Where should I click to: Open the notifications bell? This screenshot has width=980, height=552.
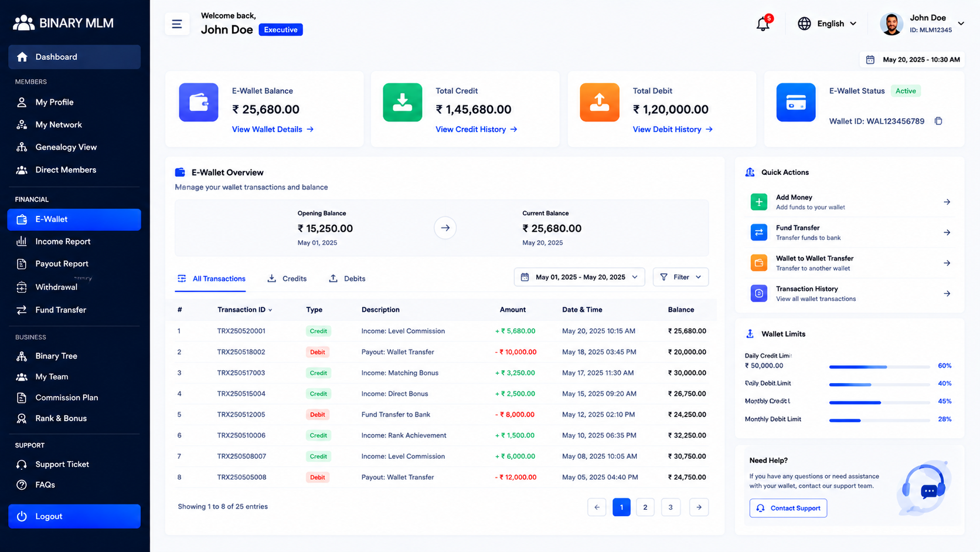click(763, 23)
